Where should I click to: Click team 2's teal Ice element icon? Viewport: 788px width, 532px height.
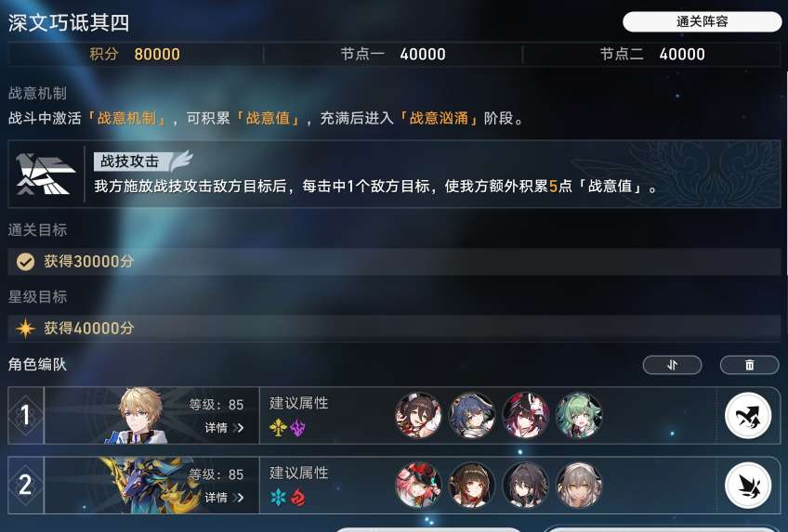(x=278, y=498)
